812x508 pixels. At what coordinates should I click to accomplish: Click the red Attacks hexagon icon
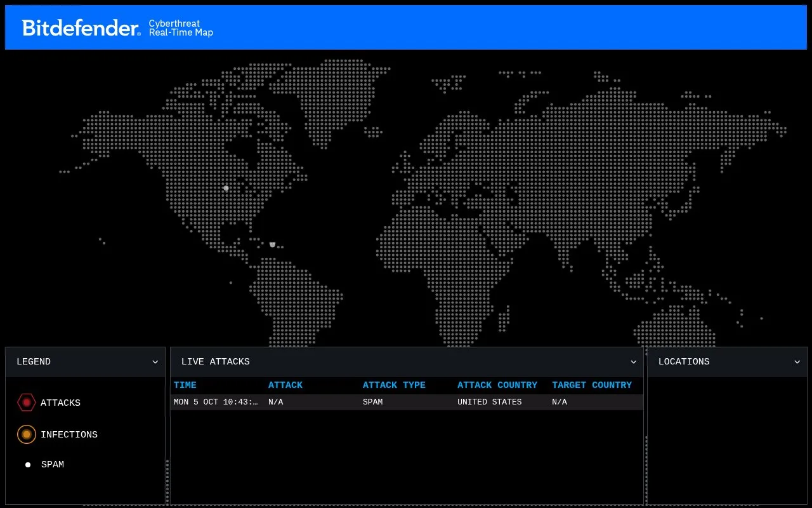pos(27,403)
